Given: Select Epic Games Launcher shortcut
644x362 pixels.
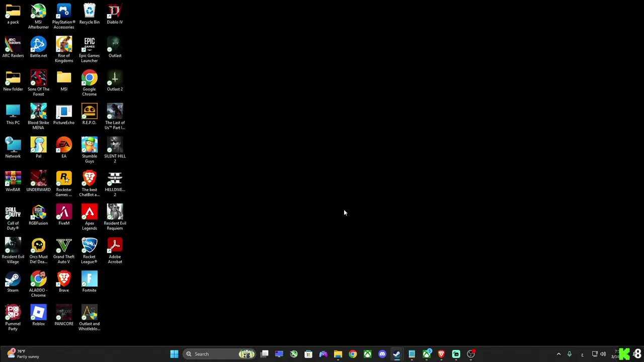Looking at the screenshot, I should [89, 50].
